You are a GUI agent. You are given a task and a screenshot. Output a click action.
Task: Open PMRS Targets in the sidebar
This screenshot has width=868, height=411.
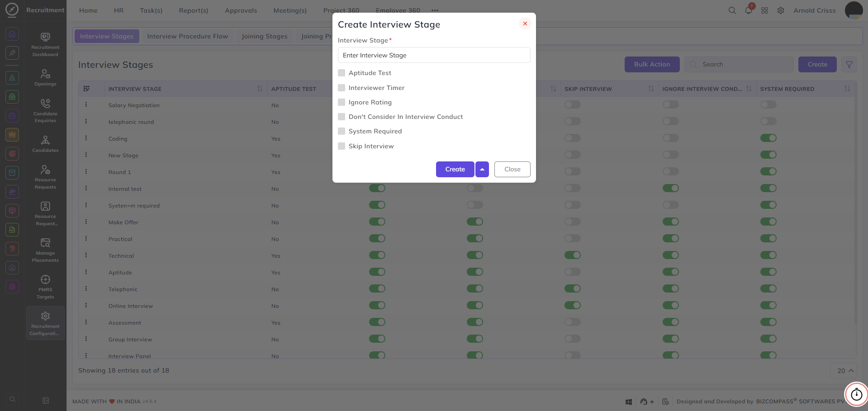(45, 286)
